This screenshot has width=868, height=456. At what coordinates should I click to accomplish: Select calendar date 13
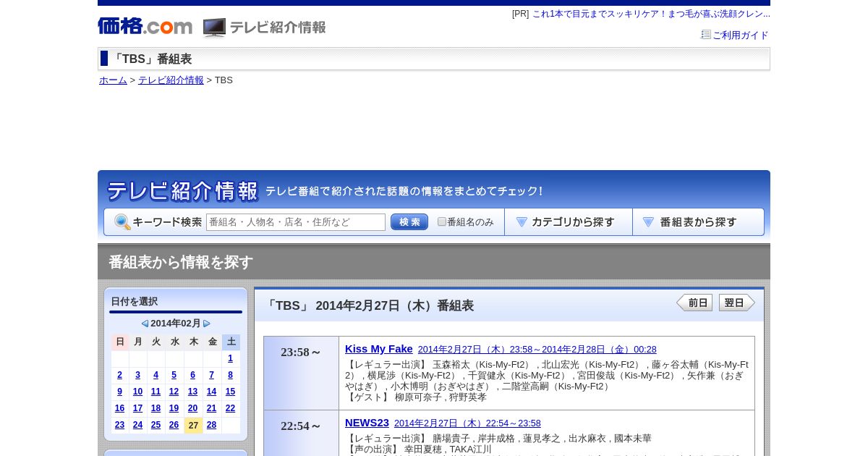[x=192, y=392]
